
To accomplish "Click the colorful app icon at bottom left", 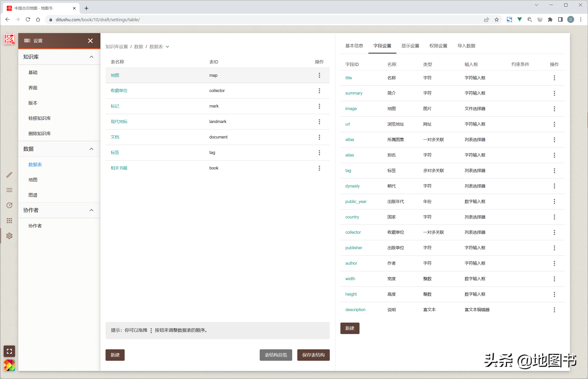I will pyautogui.click(x=9, y=365).
